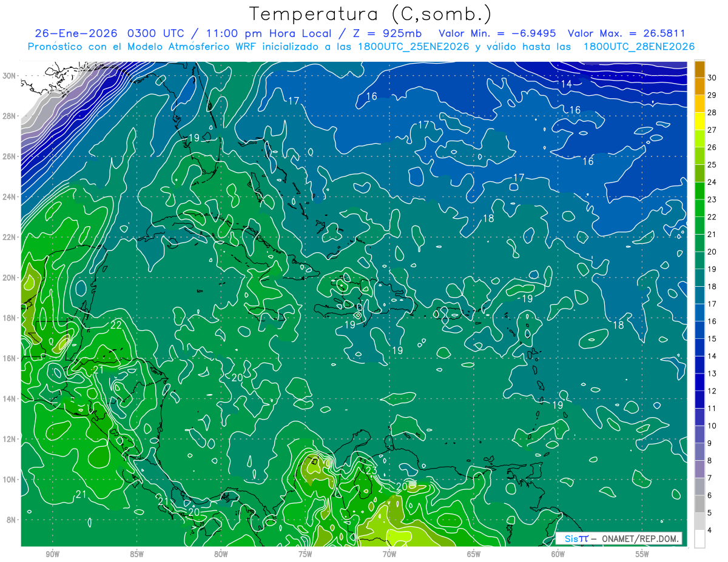728x562 pixels.
Task: Select the "0300 UTC" time text
Action: tap(158, 33)
